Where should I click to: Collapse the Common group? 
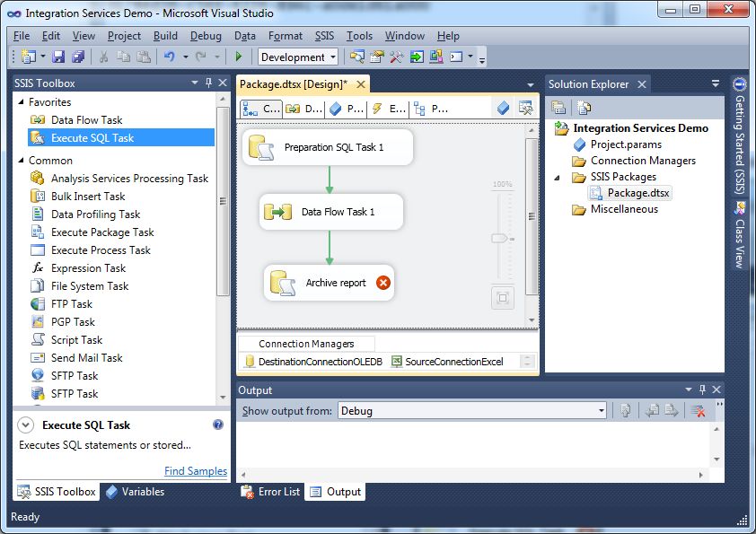(x=21, y=160)
